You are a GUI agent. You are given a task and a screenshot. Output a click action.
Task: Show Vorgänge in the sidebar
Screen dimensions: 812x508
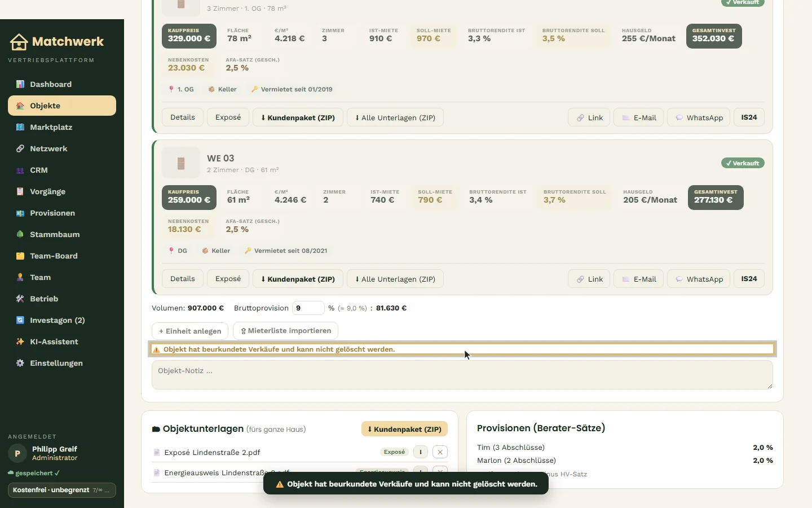62,191
